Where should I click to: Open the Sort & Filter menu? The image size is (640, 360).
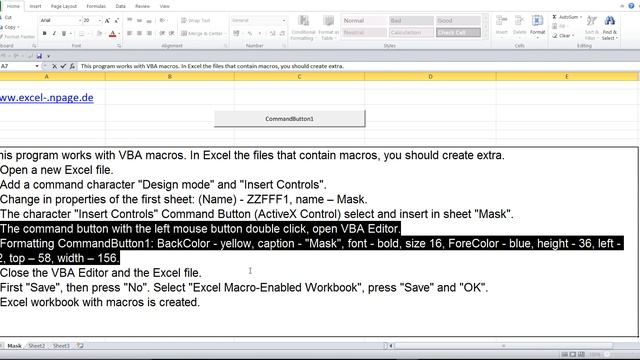[591, 28]
